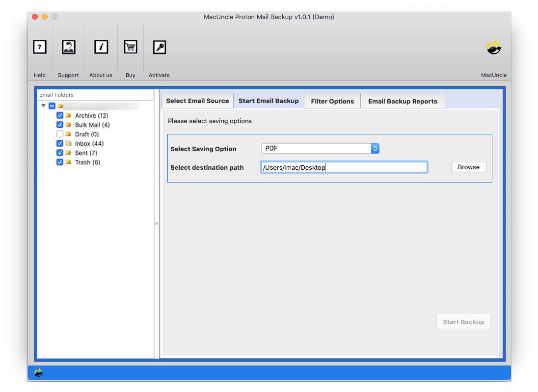This screenshot has height=392, width=538.
Task: Open the Help icon
Action: 40,47
